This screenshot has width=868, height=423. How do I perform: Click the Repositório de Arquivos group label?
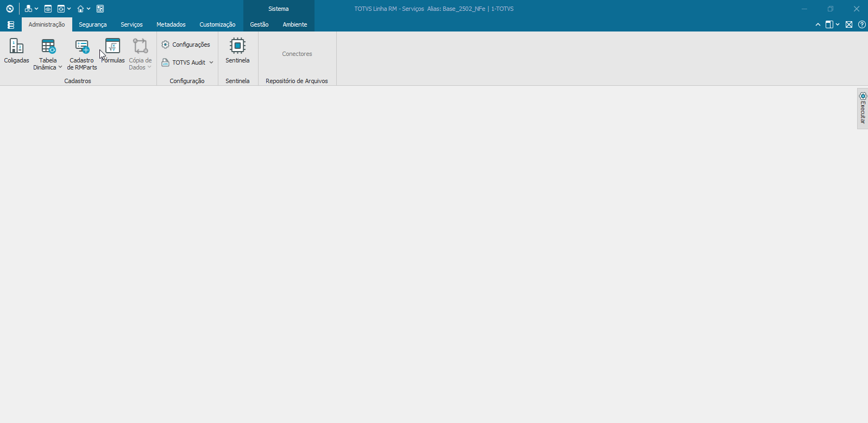(297, 81)
